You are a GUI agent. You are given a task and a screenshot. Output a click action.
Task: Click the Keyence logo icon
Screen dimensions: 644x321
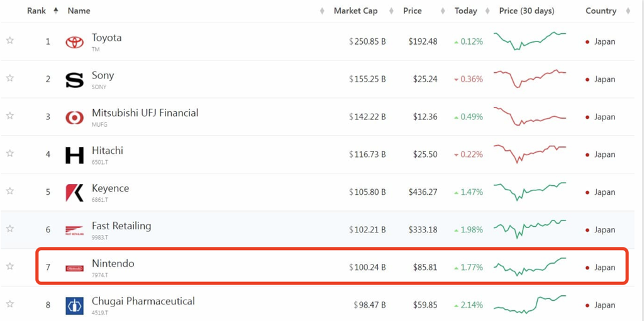coord(74,192)
